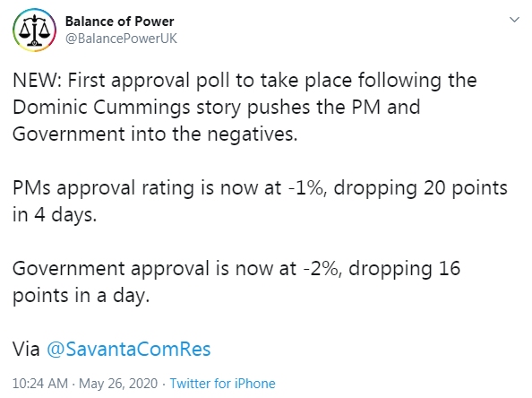Open the @SavantaComRes mention

(129, 349)
